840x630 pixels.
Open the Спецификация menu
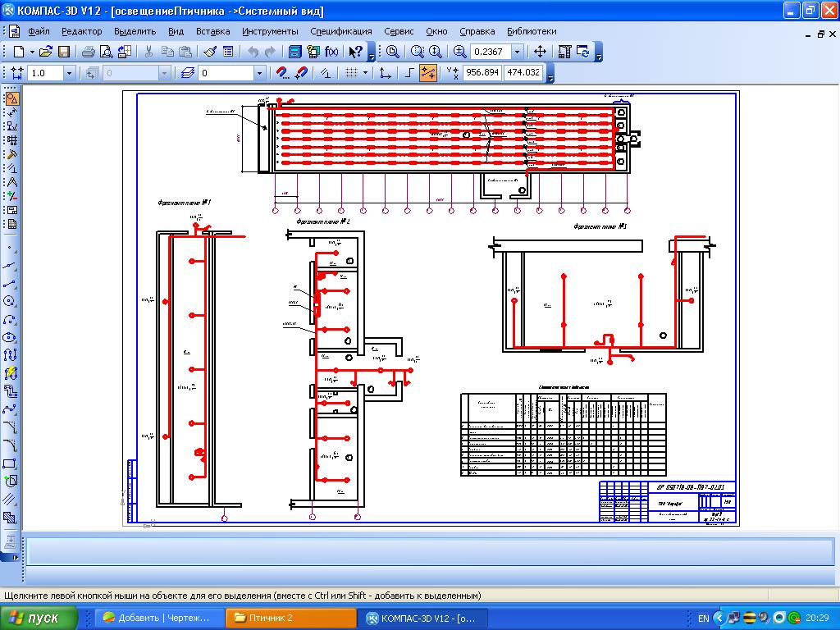click(341, 31)
